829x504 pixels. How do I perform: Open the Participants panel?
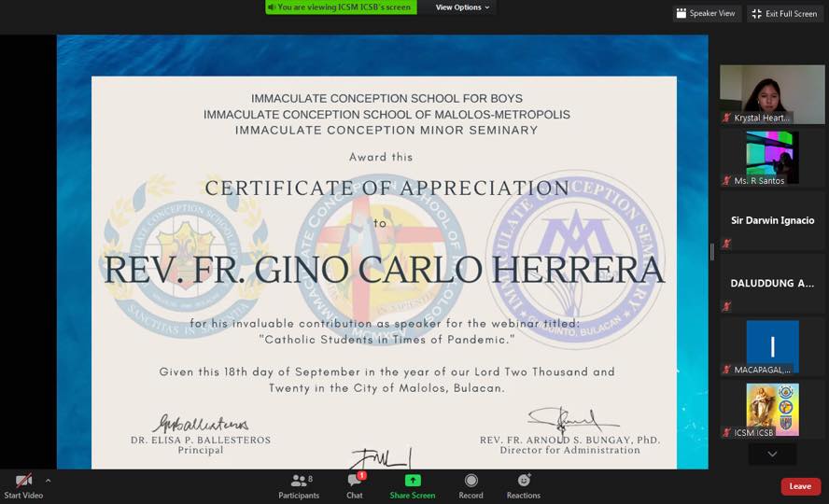299,486
